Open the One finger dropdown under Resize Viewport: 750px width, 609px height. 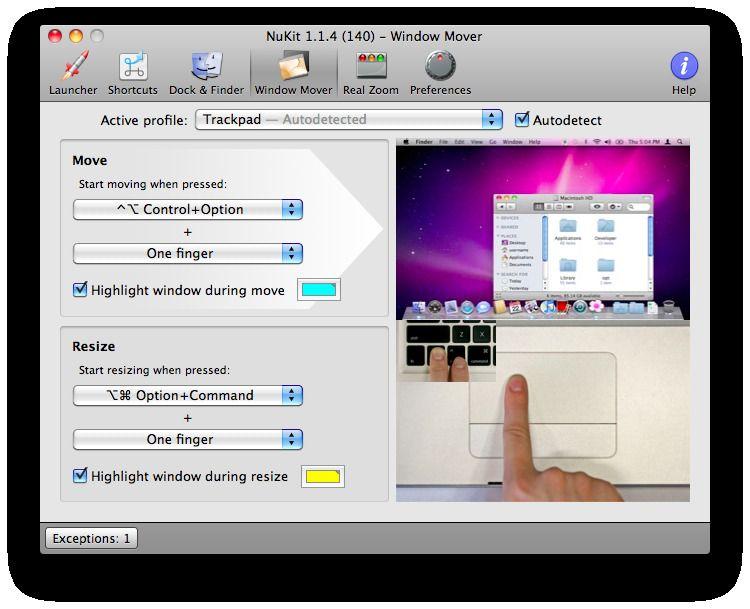click(188, 440)
